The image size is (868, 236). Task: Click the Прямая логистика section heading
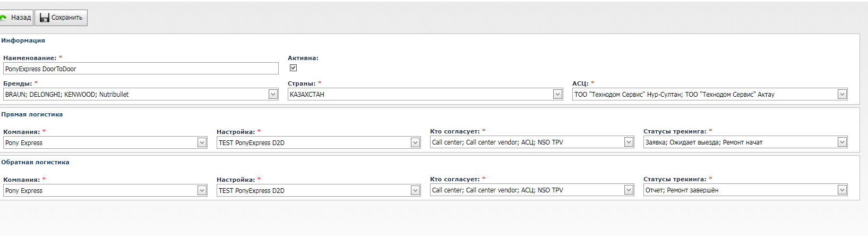(32, 114)
